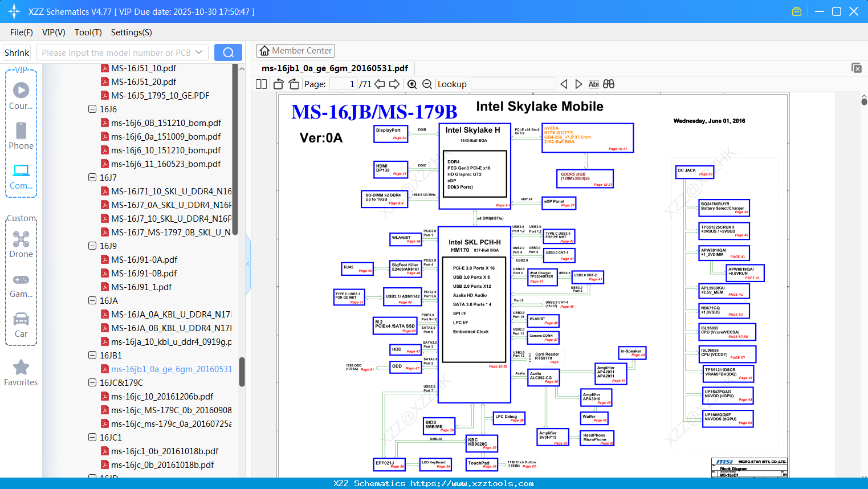The height and width of the screenshot is (489, 868).
Task: Go to the next page arrow
Action: coord(394,84)
